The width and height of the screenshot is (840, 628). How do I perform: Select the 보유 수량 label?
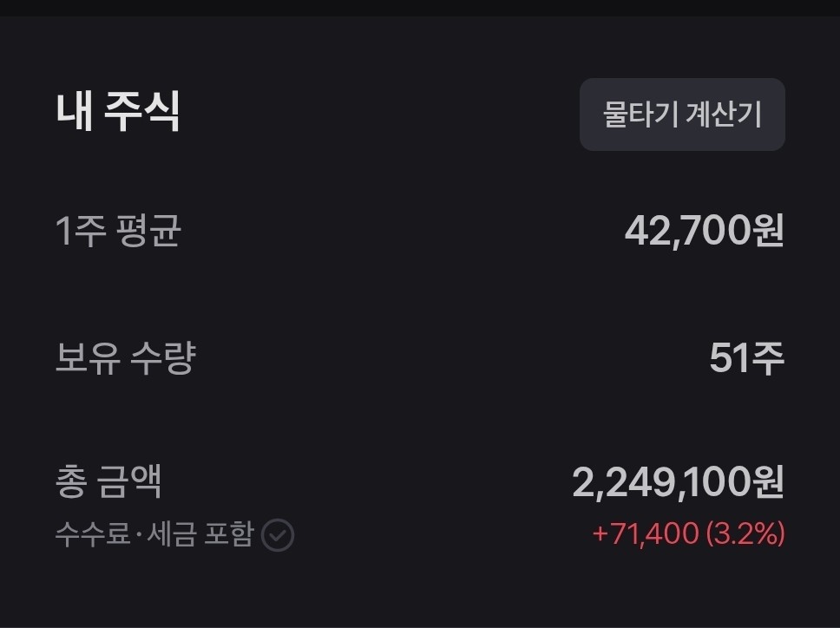click(125, 357)
